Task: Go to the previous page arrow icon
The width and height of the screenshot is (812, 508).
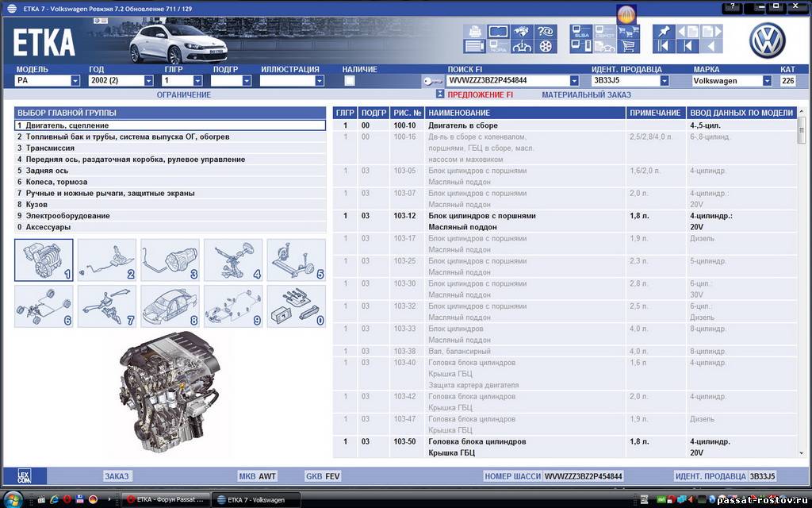Action: click(x=688, y=32)
